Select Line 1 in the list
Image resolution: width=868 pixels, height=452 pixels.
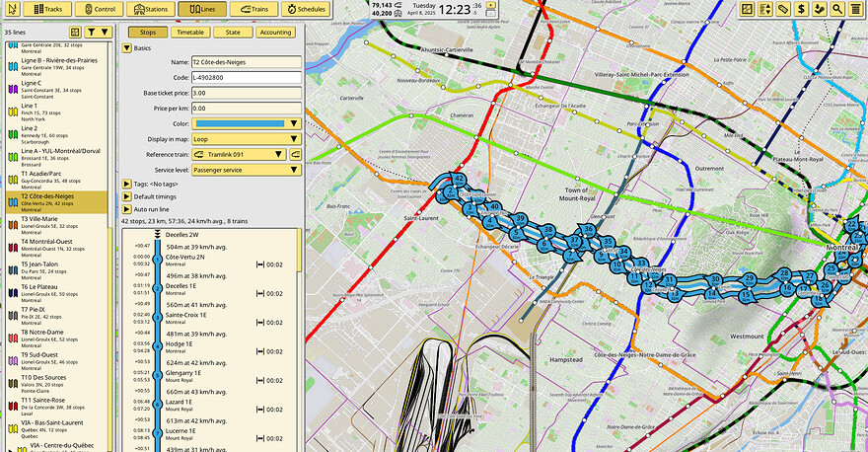(x=56, y=112)
